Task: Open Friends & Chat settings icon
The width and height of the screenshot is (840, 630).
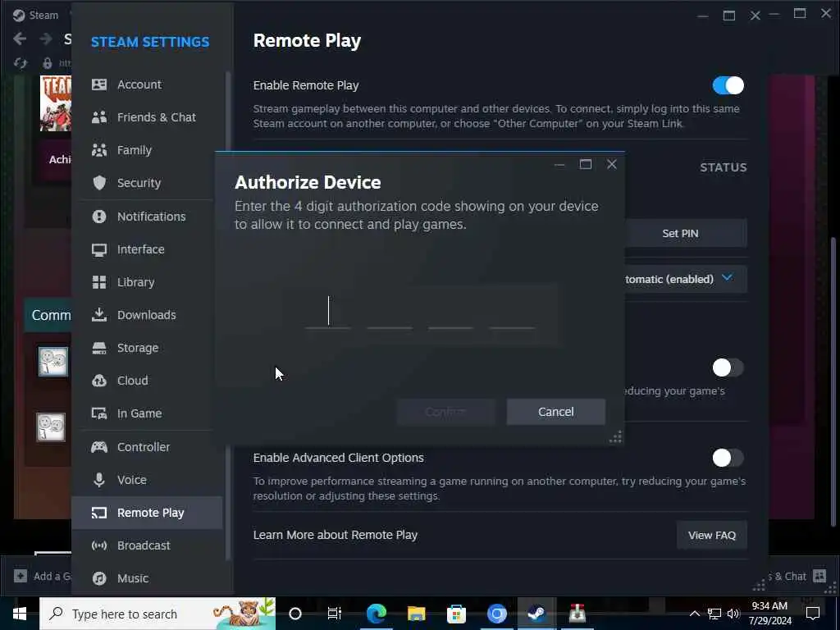Action: [x=99, y=117]
